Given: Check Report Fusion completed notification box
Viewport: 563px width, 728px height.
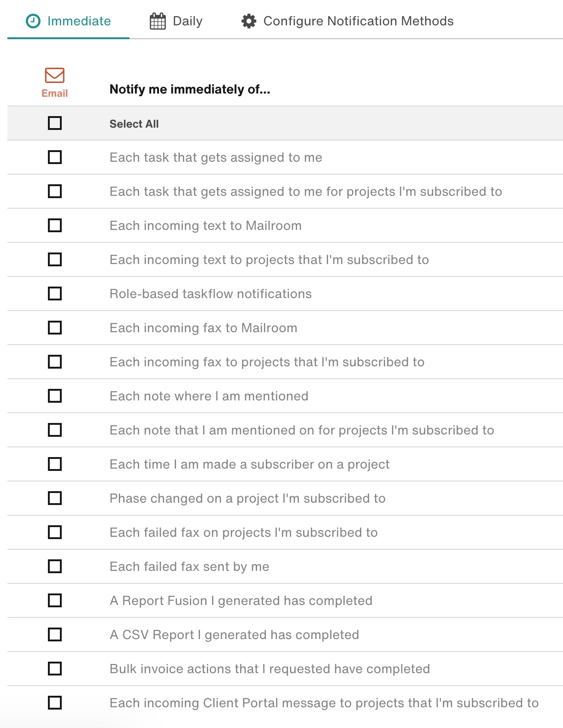Looking at the screenshot, I should 55,600.
